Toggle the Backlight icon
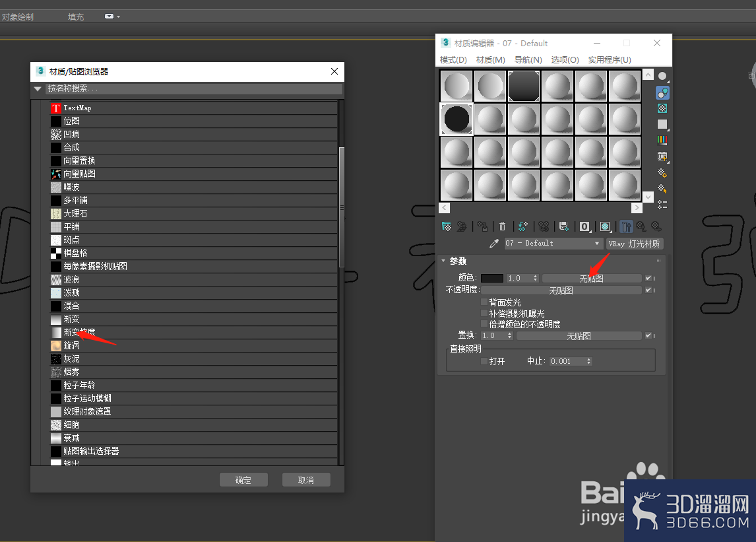Image resolution: width=756 pixels, height=542 pixels. tap(663, 92)
